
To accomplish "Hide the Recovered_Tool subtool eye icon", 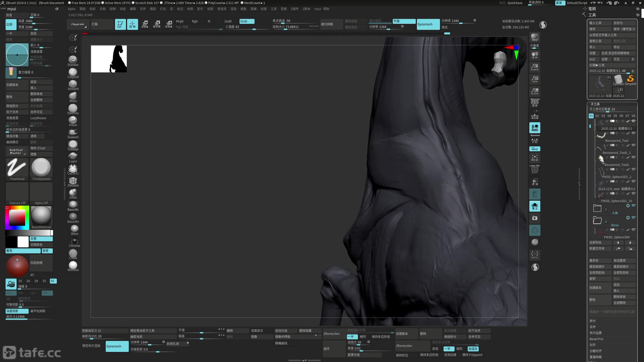I will pyautogui.click(x=634, y=133).
